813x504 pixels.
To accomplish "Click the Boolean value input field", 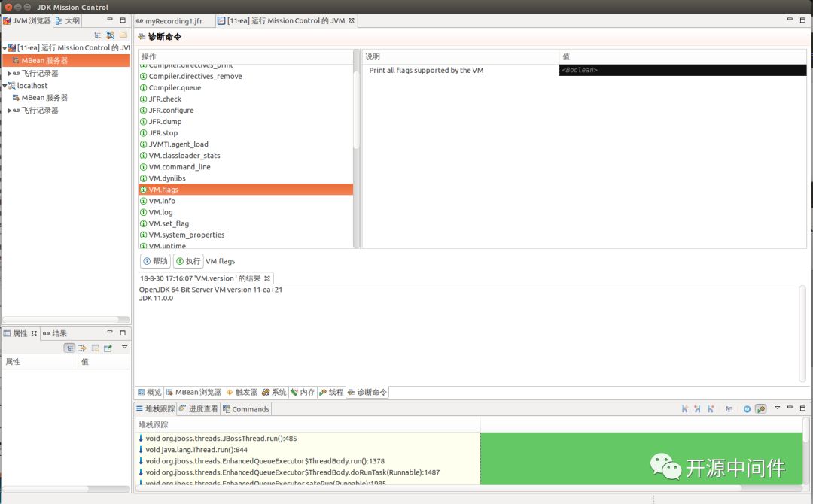I will 682,70.
